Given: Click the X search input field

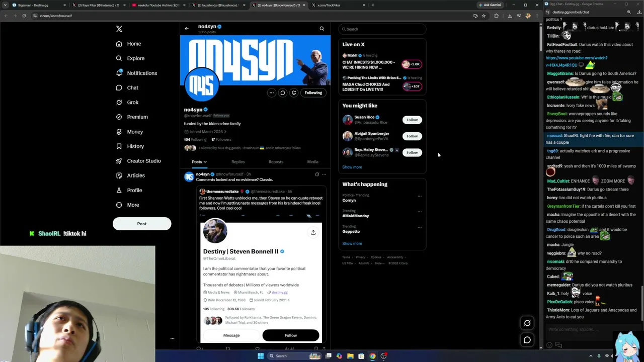Looking at the screenshot, I should pyautogui.click(x=382, y=29).
